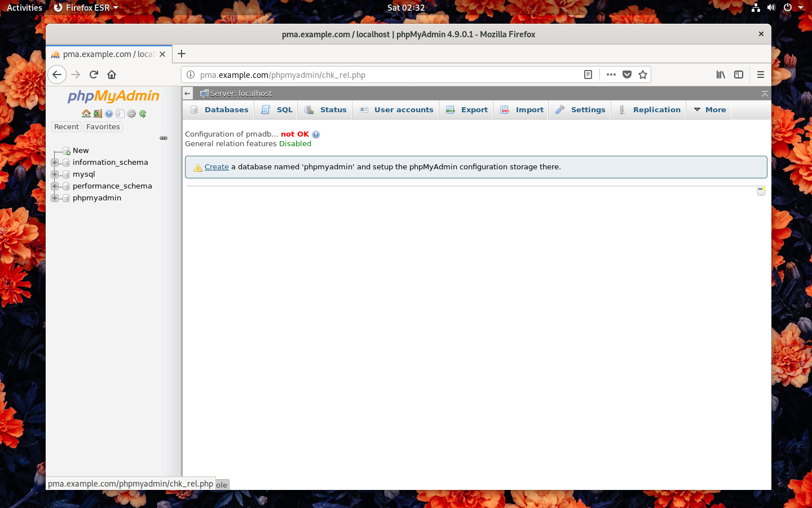Image resolution: width=812 pixels, height=508 pixels.
Task: Open page actions three-dots menu
Action: [x=611, y=75]
